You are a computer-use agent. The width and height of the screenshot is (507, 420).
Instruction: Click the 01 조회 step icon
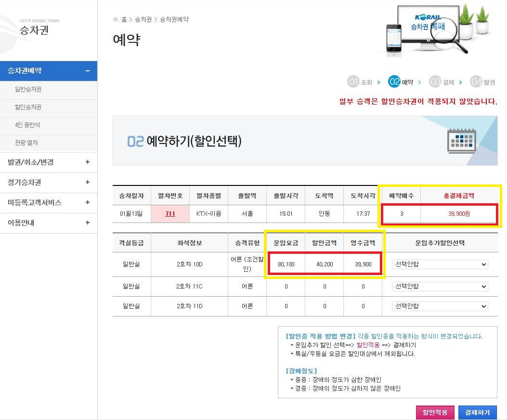353,81
